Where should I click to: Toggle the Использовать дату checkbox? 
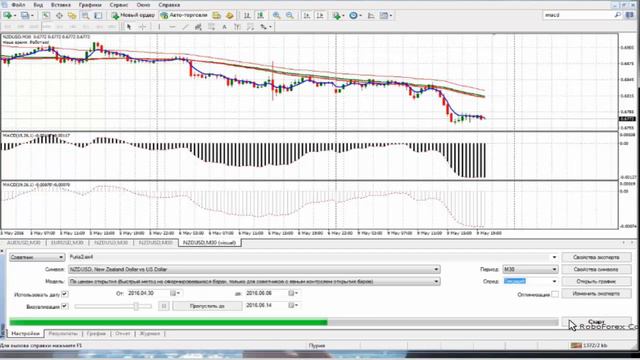coord(64,294)
